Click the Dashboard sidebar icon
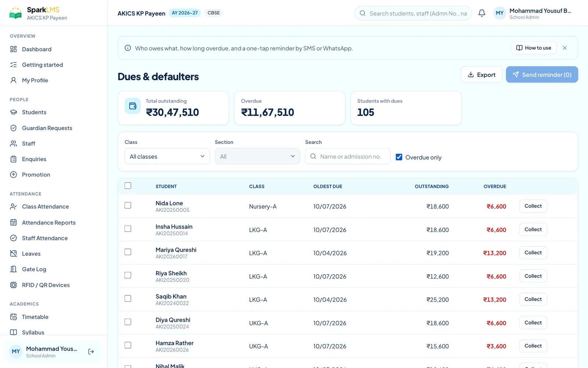The image size is (588, 368). coord(14,49)
